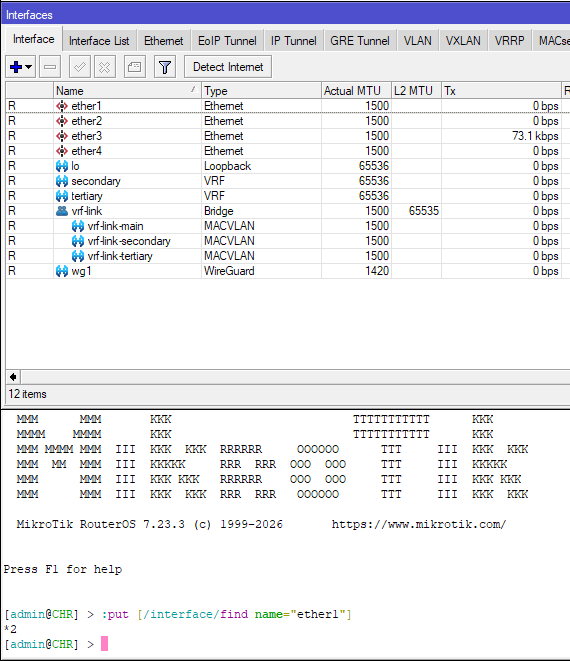Screen dimensions: 570x661
Task: Click the horizontal scrollbar left arrow
Action: (x=13, y=377)
